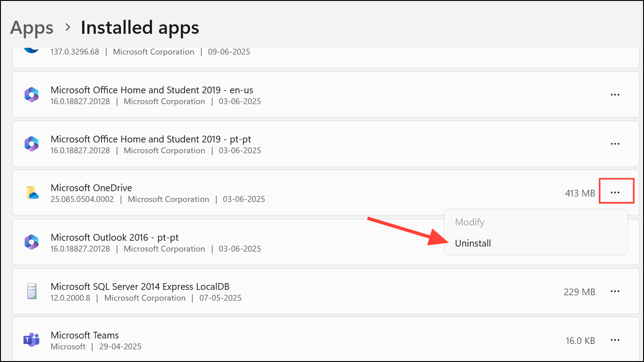Click the 29-04-2025 install date of Teams

click(x=120, y=347)
